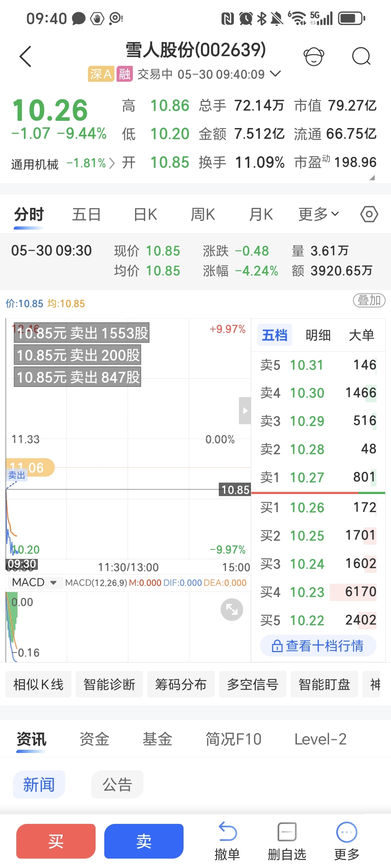This screenshot has height=868, width=391.
Task: Switch to 分时 chart tab
Action: point(29,214)
